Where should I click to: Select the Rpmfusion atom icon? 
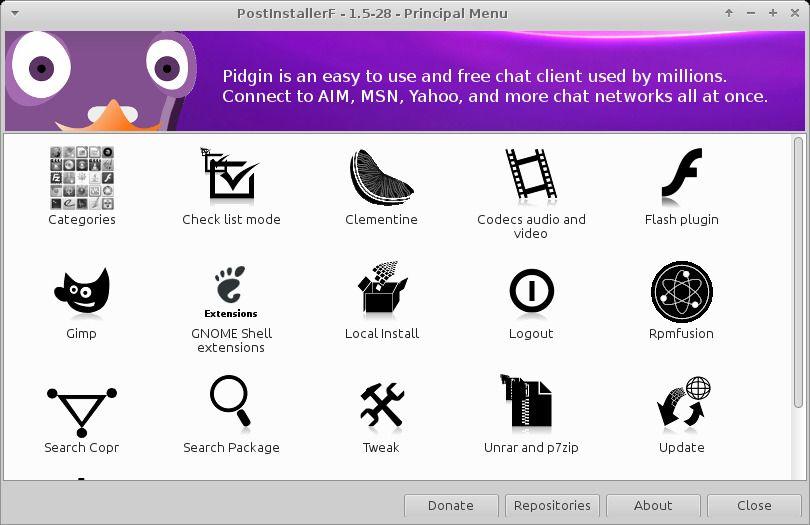tap(681, 291)
